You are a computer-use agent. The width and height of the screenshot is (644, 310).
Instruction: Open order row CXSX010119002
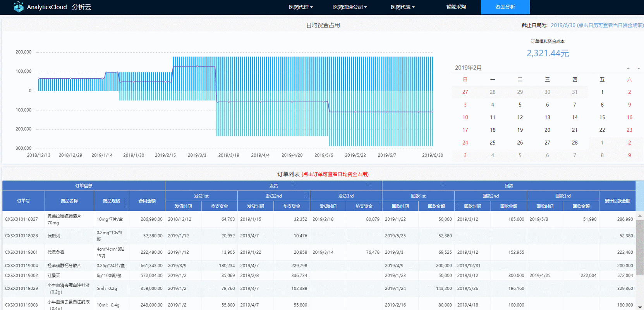[x=319, y=276]
